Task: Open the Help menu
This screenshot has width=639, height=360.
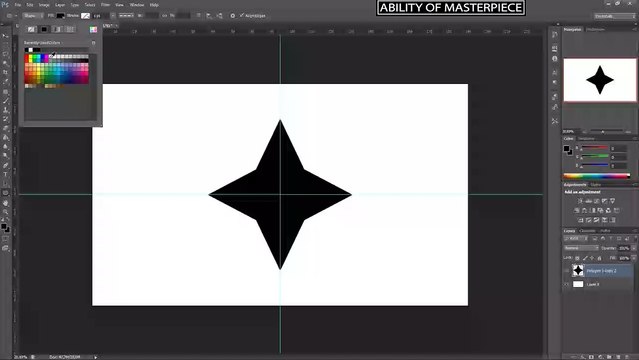Action: click(154, 5)
